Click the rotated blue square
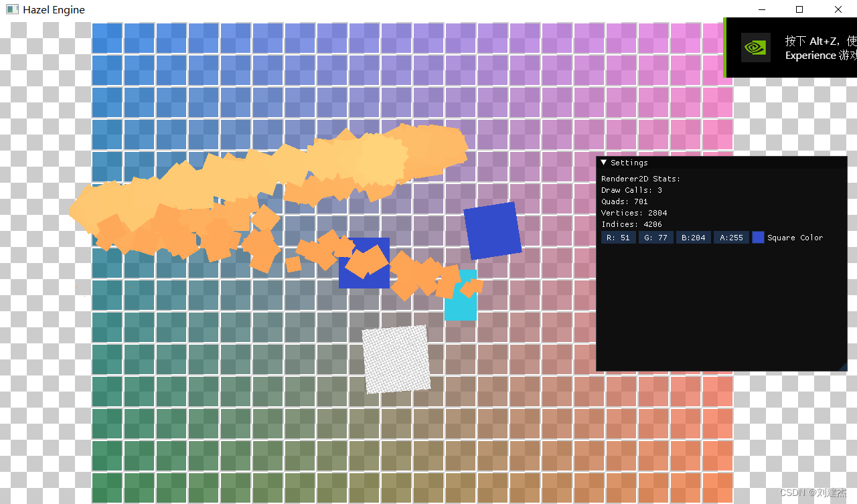The image size is (857, 504). [x=493, y=231]
